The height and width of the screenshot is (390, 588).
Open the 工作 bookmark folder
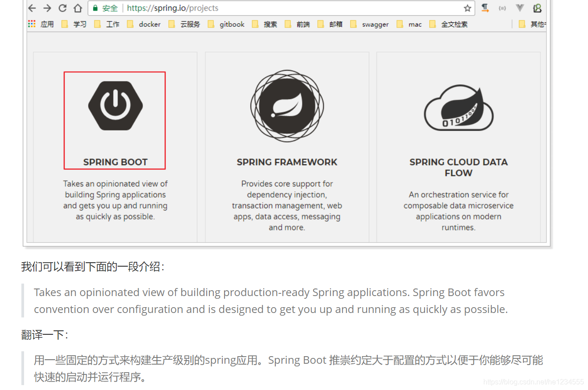(107, 24)
